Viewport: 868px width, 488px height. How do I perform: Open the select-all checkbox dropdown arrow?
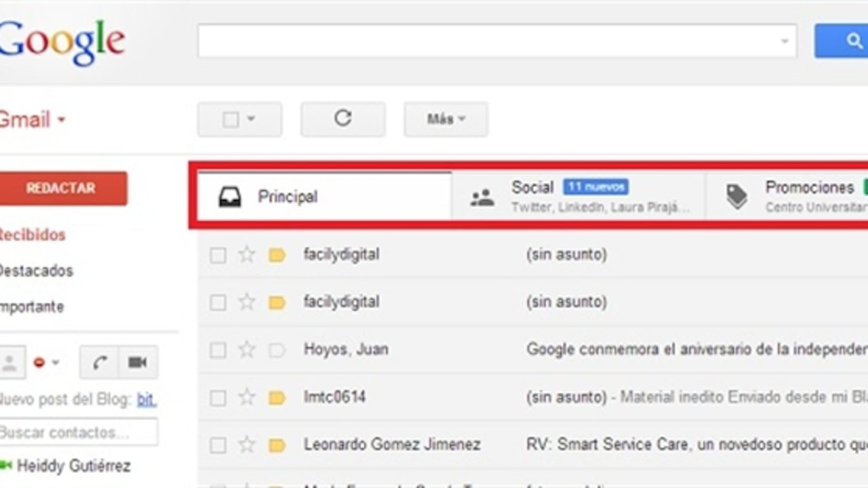pyautogui.click(x=252, y=119)
